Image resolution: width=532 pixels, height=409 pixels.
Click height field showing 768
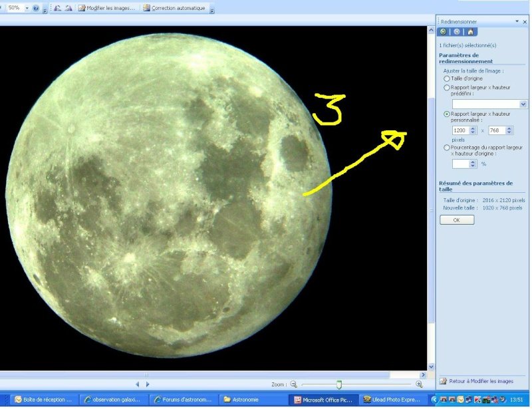click(497, 130)
